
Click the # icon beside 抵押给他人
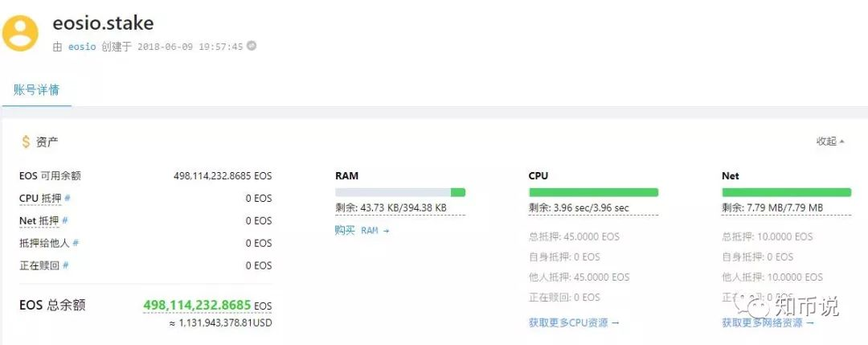click(76, 243)
